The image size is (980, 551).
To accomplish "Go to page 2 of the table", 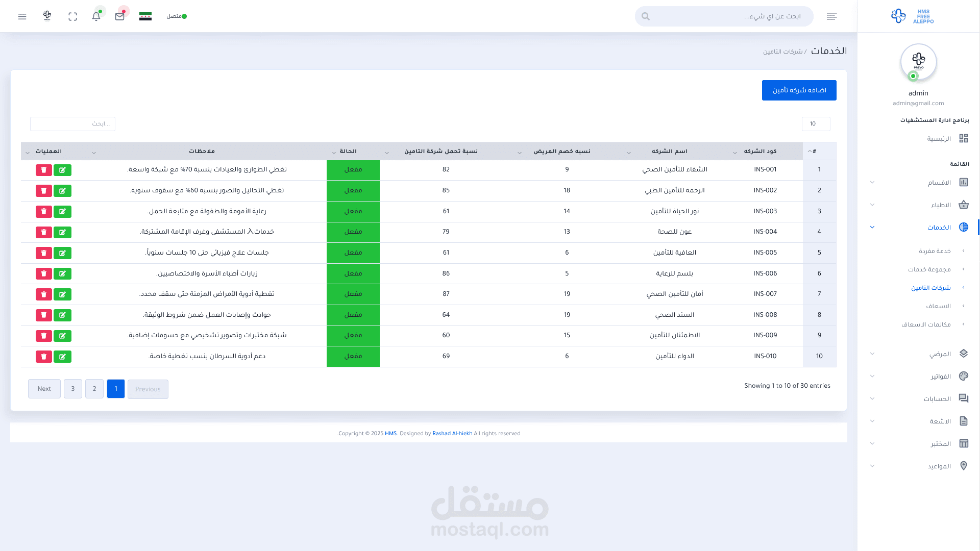I will coord(94,389).
